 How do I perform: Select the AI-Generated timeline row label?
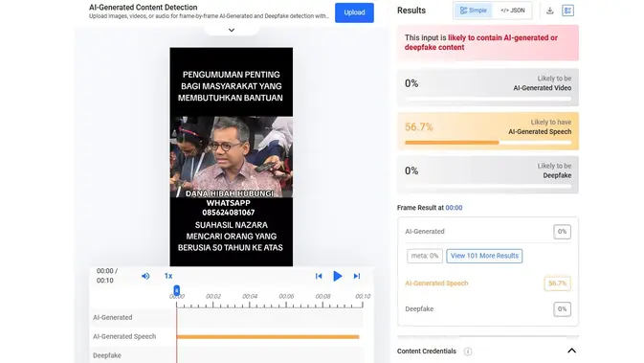[113, 317]
